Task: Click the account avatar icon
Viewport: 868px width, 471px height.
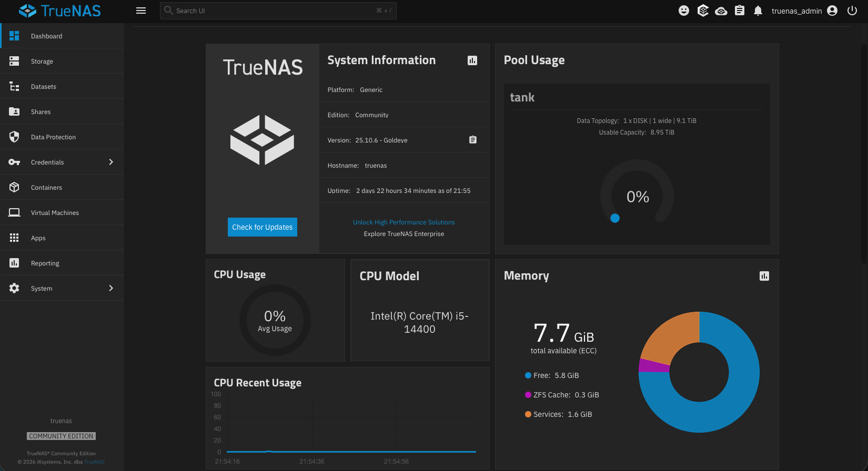Action: (832, 11)
